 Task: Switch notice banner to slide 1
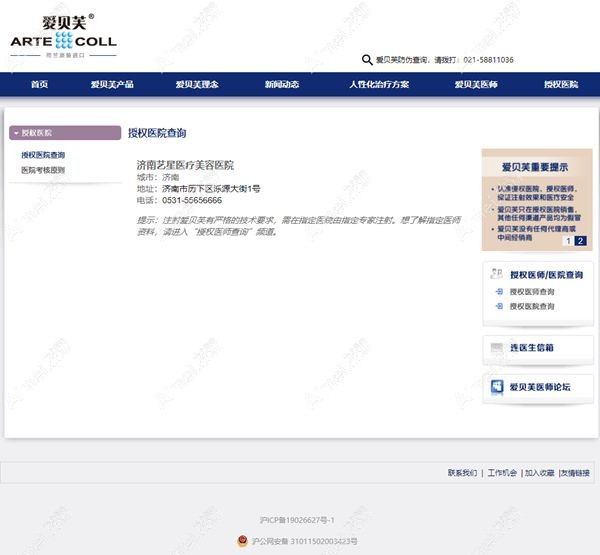(568, 241)
